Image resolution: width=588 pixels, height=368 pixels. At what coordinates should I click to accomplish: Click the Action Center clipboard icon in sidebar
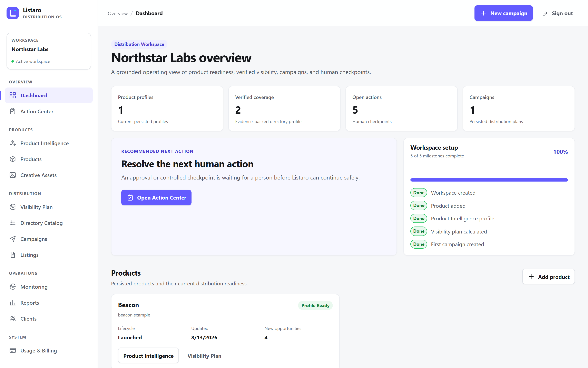(13, 111)
